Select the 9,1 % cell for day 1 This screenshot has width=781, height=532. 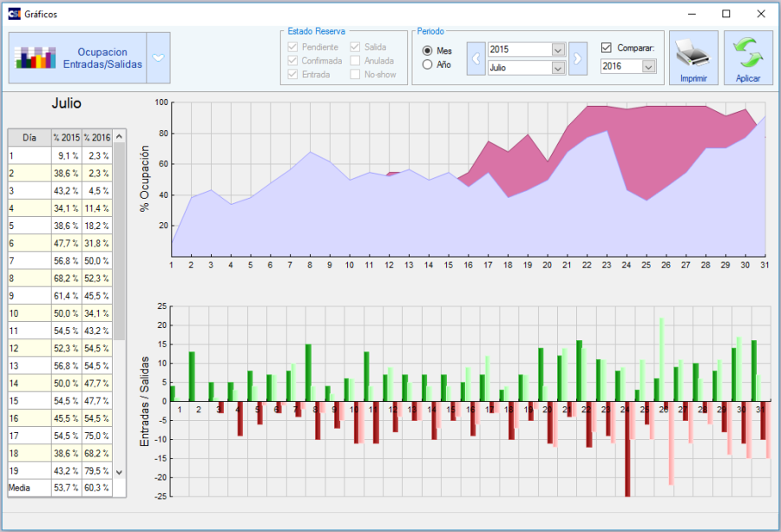click(67, 156)
